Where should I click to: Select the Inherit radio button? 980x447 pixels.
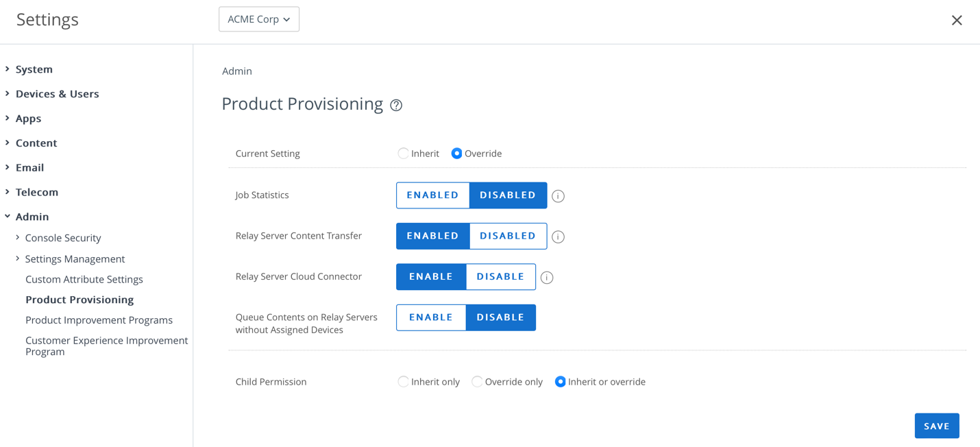[403, 154]
